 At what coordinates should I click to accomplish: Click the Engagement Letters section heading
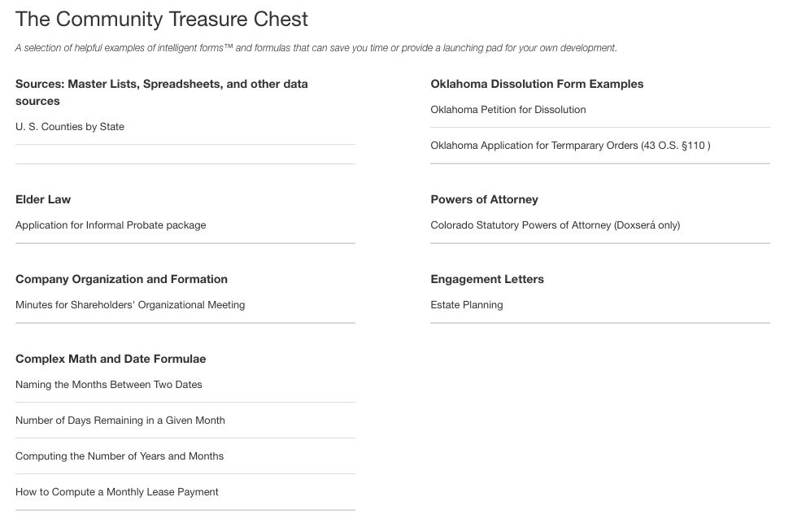click(x=487, y=279)
